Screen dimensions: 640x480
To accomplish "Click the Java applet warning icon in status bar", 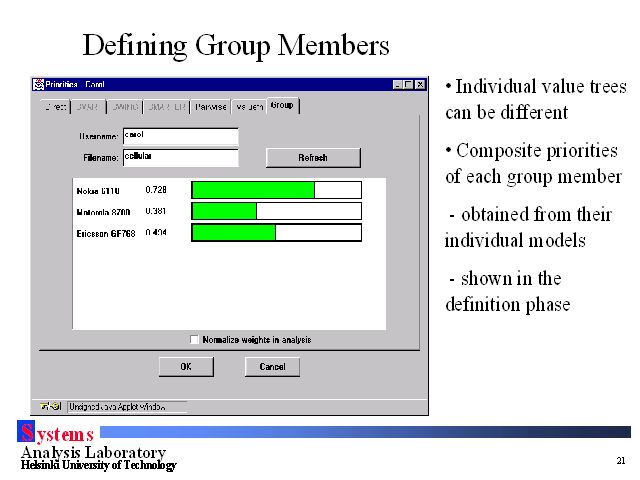I will point(46,407).
